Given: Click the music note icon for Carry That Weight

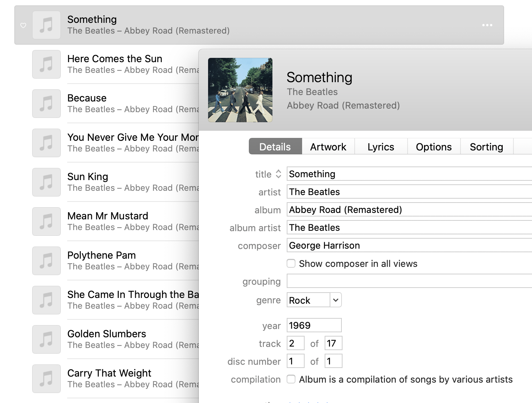Looking at the screenshot, I should (46, 379).
